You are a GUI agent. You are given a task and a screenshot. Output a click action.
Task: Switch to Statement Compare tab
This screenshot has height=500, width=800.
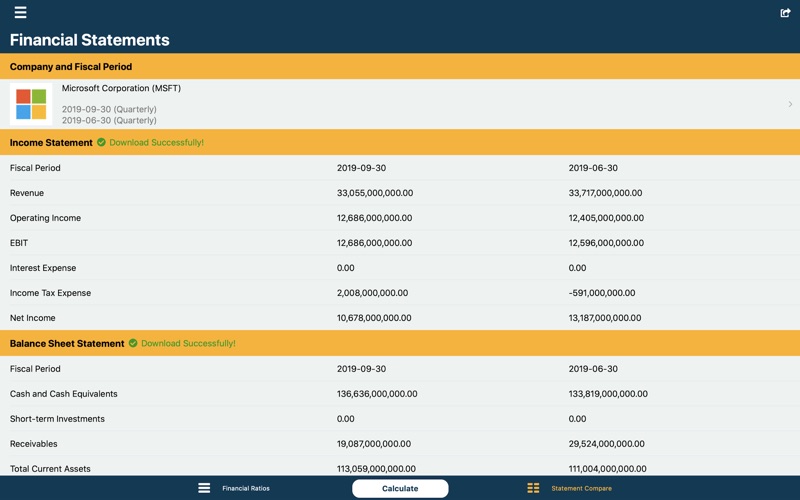click(581, 488)
